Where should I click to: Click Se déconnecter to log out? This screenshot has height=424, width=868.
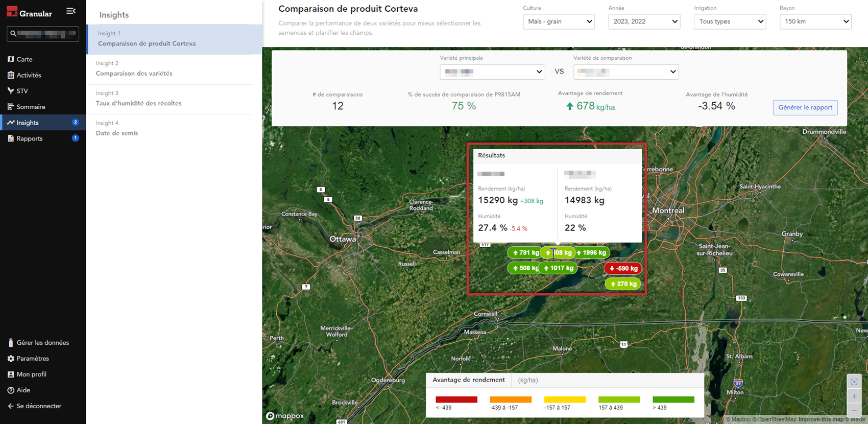(39, 406)
